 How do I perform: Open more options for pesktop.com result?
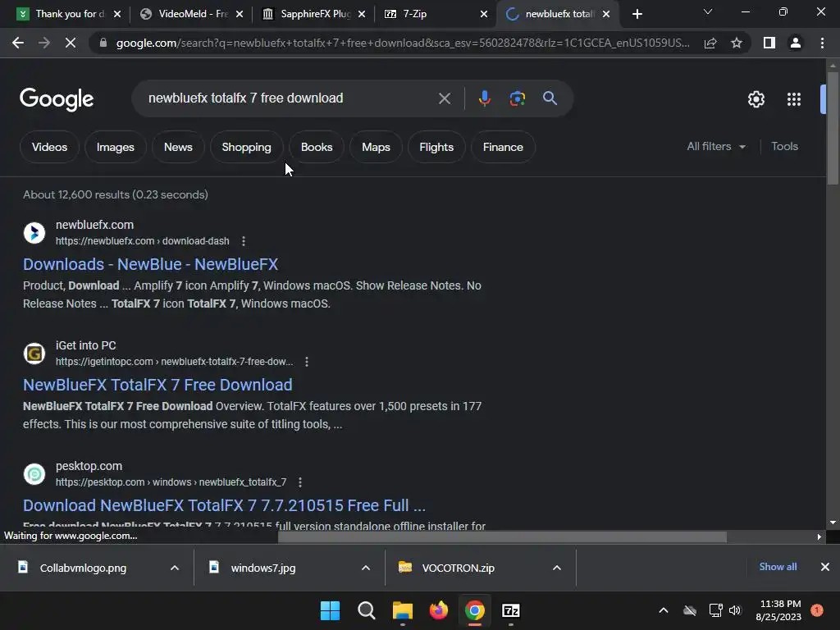(300, 482)
